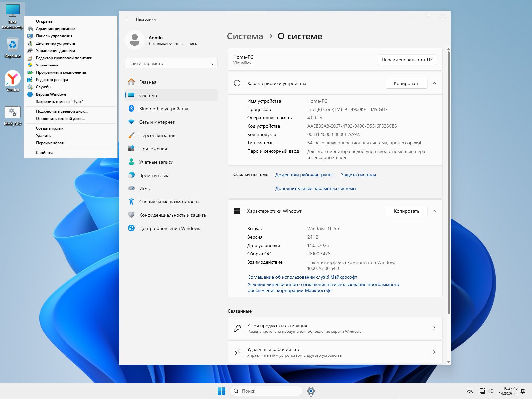Open Соглашение об использовании служб Майкрософт link
Viewport: 532px width, 399px height.
[x=302, y=277]
